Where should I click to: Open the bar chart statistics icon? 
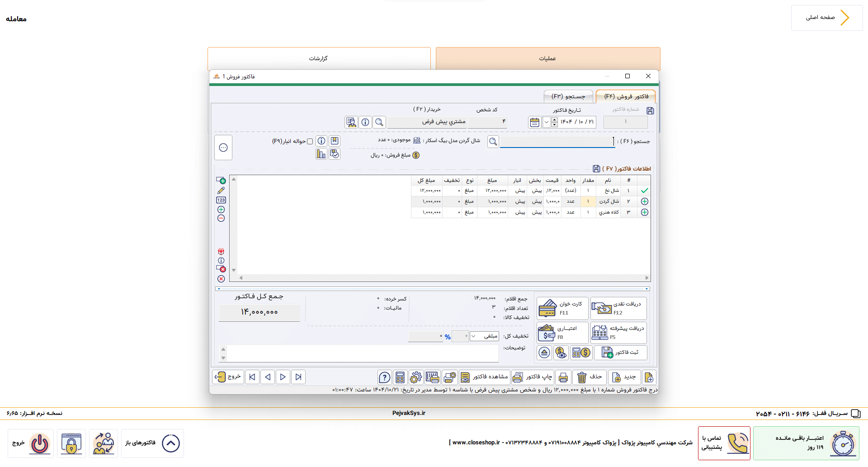pyautogui.click(x=321, y=154)
